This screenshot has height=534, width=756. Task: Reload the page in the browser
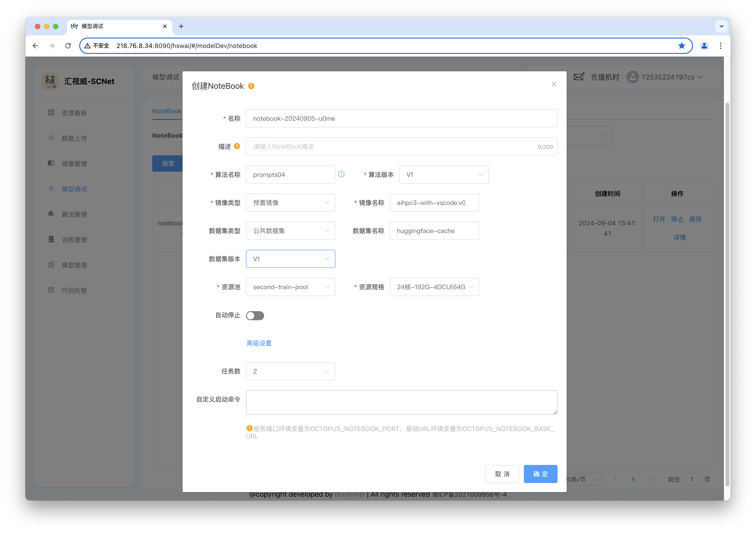point(68,46)
